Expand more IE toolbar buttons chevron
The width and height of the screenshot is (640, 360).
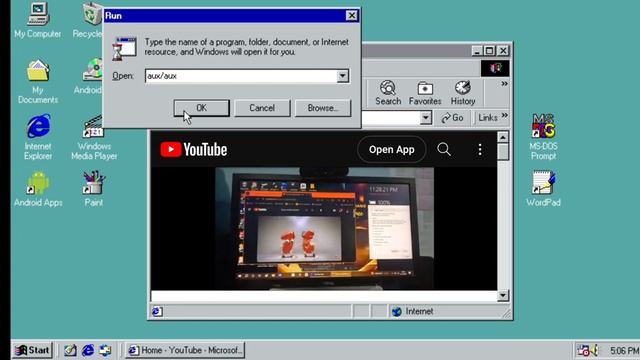pyautogui.click(x=504, y=84)
